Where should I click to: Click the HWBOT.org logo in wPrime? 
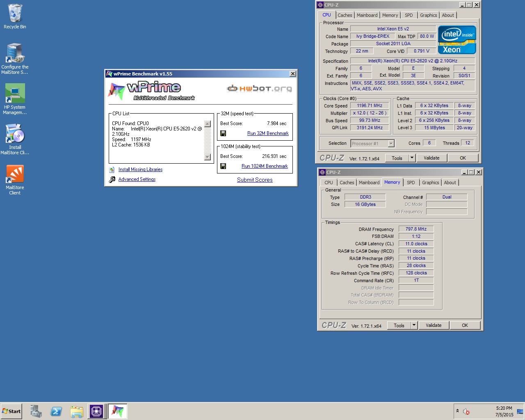[x=260, y=88]
